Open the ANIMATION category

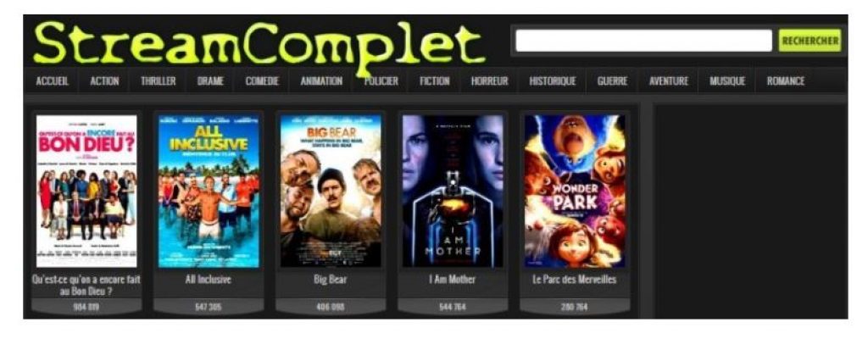pos(321,81)
